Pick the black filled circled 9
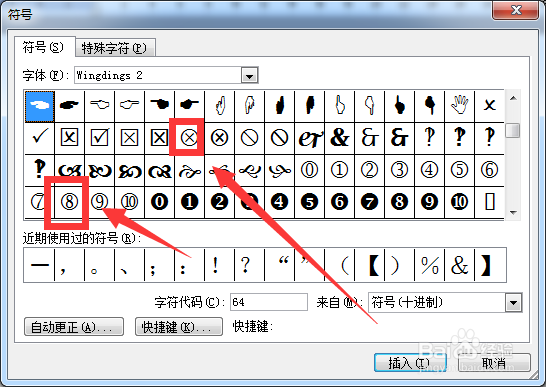This screenshot has height=387, width=546. (x=429, y=202)
